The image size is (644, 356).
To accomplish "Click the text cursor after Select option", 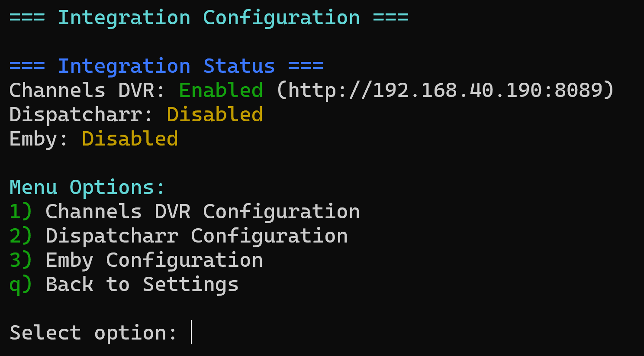I will [x=191, y=333].
